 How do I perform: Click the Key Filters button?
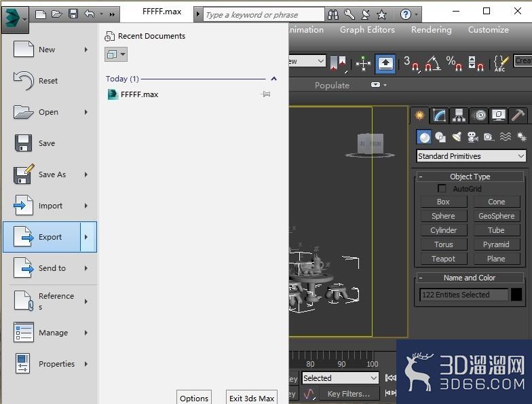[x=349, y=394]
